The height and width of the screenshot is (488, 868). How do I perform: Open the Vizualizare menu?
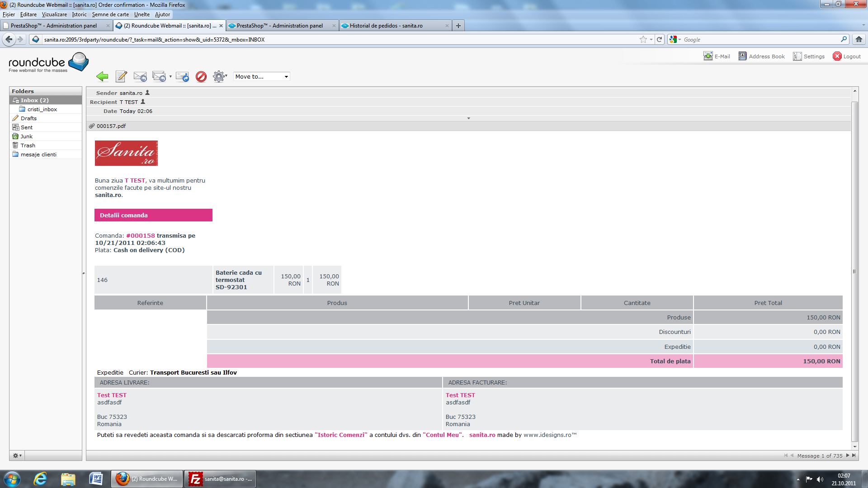pos(54,14)
